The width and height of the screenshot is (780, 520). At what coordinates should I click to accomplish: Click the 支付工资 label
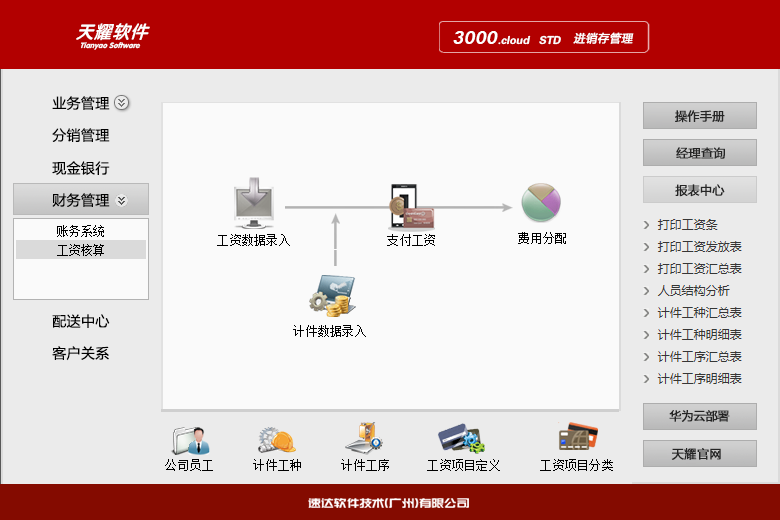pyautogui.click(x=411, y=240)
